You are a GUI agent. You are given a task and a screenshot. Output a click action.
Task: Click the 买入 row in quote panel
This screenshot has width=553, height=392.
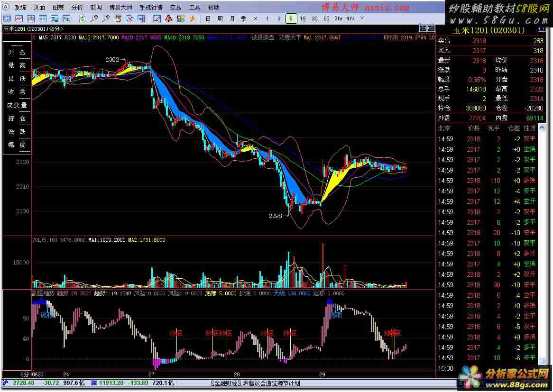pyautogui.click(x=490, y=51)
